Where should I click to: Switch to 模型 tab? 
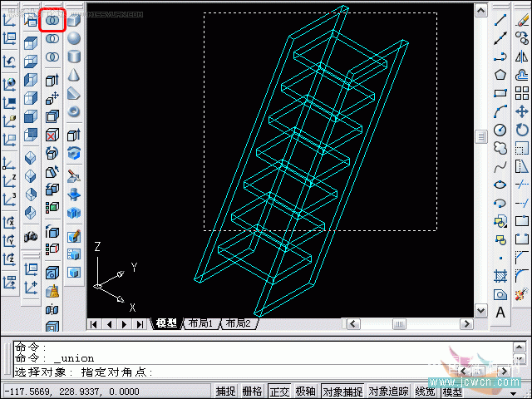(x=166, y=323)
